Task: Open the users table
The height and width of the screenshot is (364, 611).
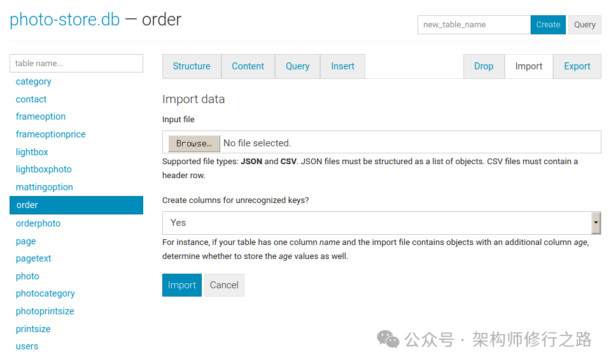Action: point(27,346)
